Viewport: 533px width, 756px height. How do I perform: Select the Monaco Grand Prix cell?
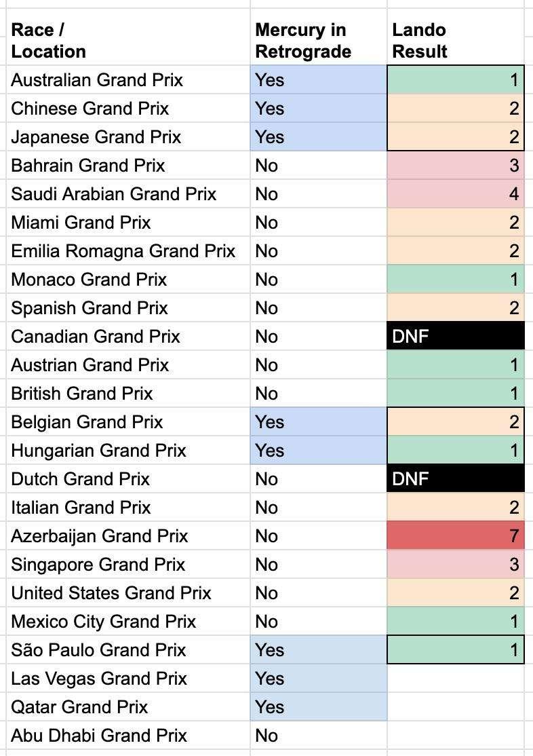tap(89, 280)
